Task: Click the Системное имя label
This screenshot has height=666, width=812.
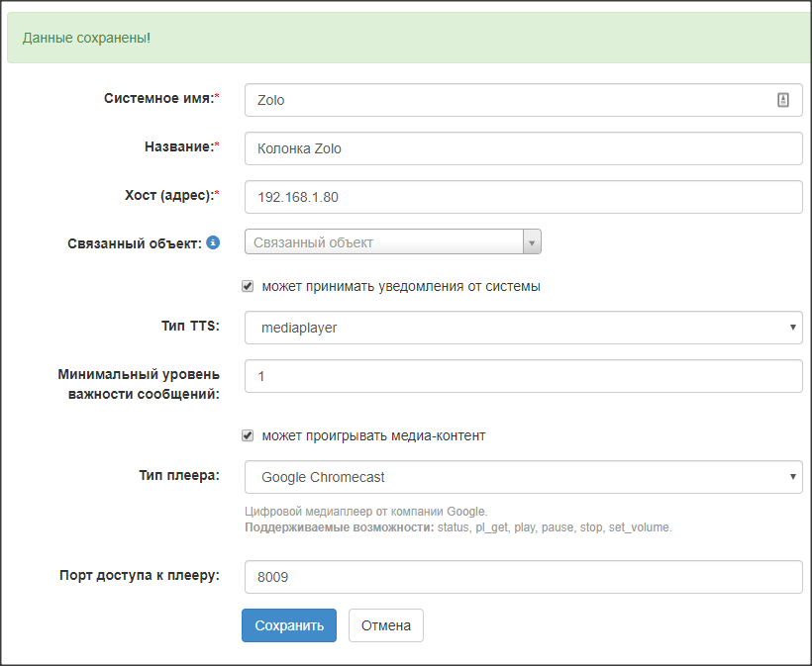Action: pos(160,98)
